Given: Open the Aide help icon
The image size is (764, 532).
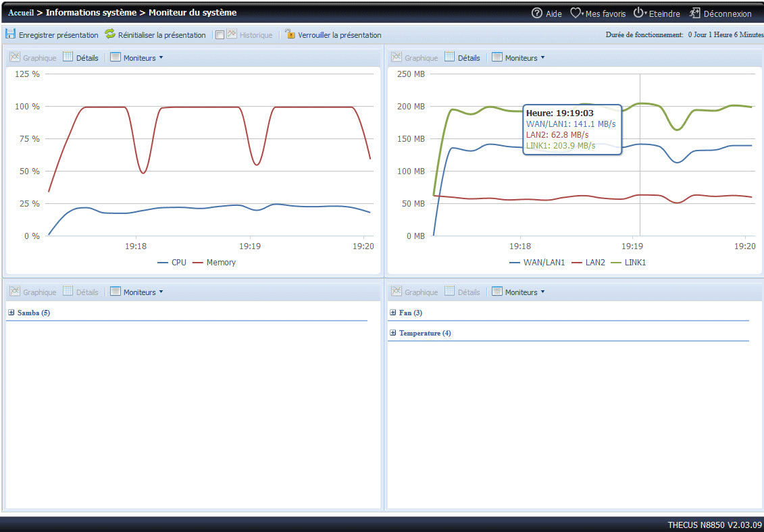Looking at the screenshot, I should click(x=537, y=13).
